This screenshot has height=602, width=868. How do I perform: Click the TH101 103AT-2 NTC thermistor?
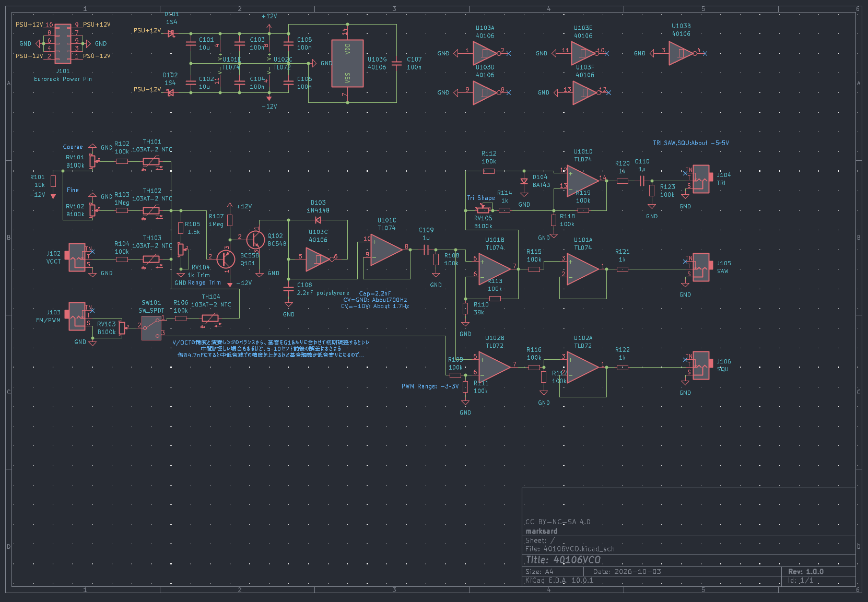point(151,162)
